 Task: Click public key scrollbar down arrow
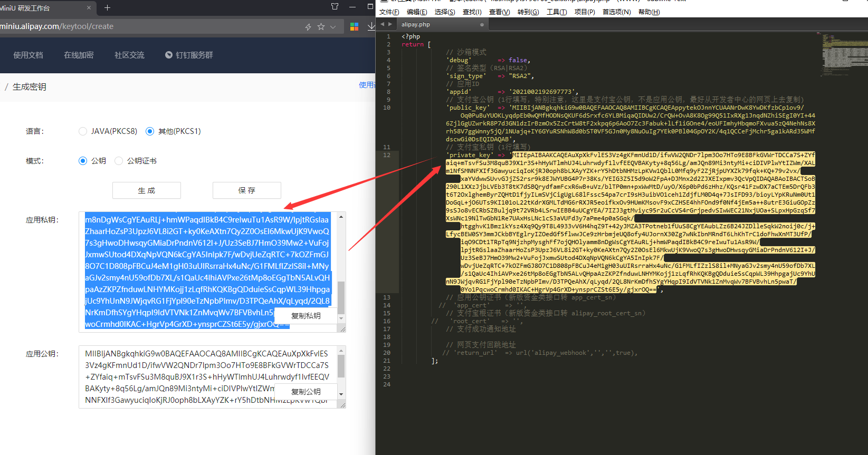(341, 394)
